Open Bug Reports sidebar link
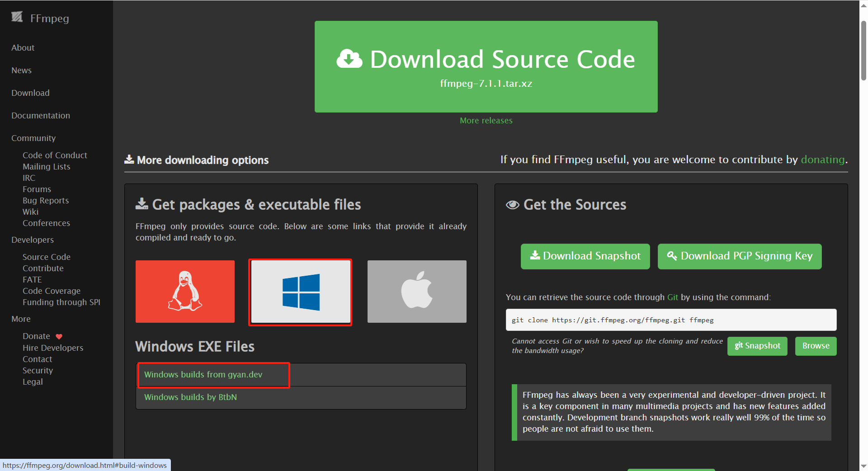Image resolution: width=868 pixels, height=471 pixels. (46, 201)
